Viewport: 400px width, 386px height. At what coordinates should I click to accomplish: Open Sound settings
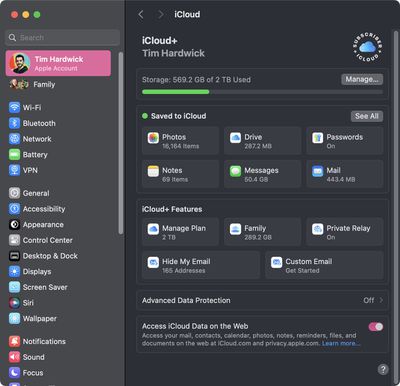point(27,357)
